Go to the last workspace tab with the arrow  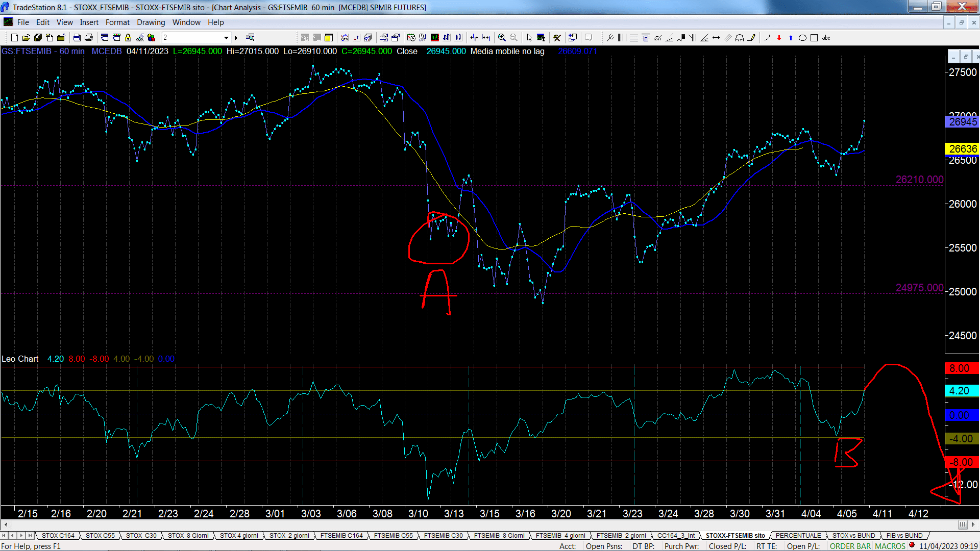click(x=30, y=536)
